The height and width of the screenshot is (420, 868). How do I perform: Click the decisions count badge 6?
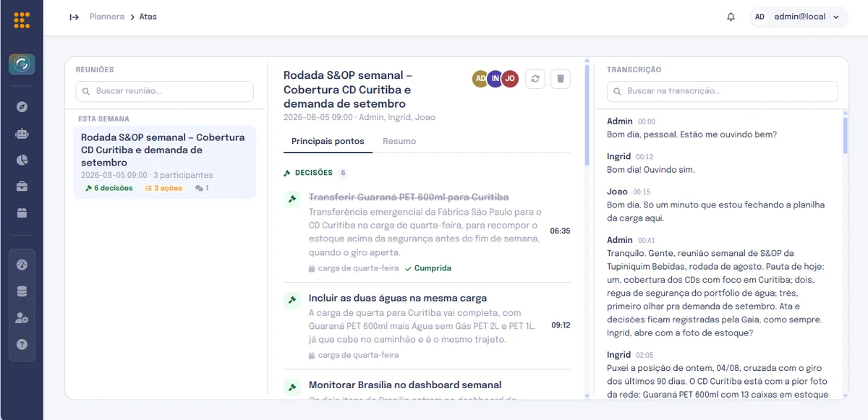pyautogui.click(x=343, y=173)
